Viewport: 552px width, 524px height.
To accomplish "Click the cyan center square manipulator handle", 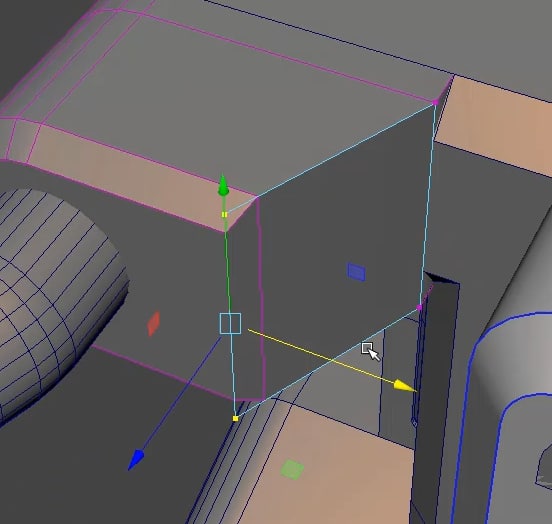I will (231, 323).
